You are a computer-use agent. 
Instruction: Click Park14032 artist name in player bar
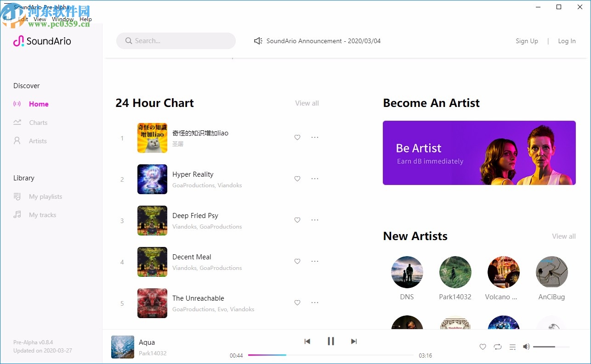click(x=153, y=353)
